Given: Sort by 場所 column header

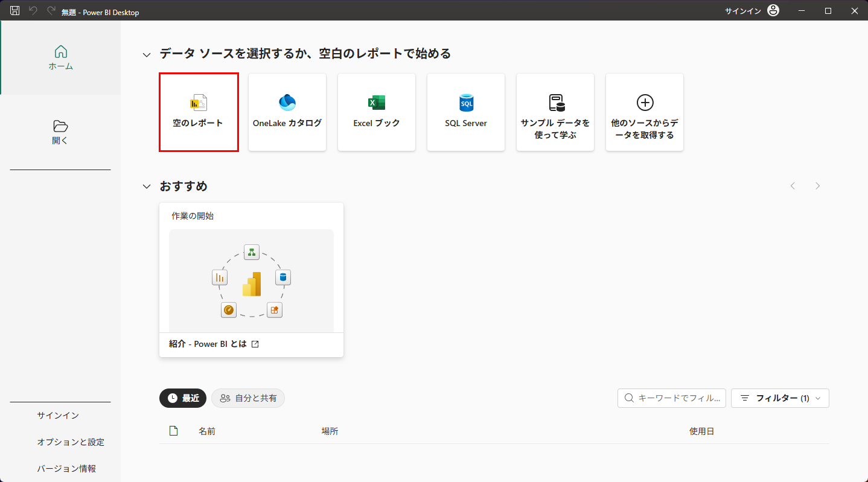Looking at the screenshot, I should coord(330,431).
